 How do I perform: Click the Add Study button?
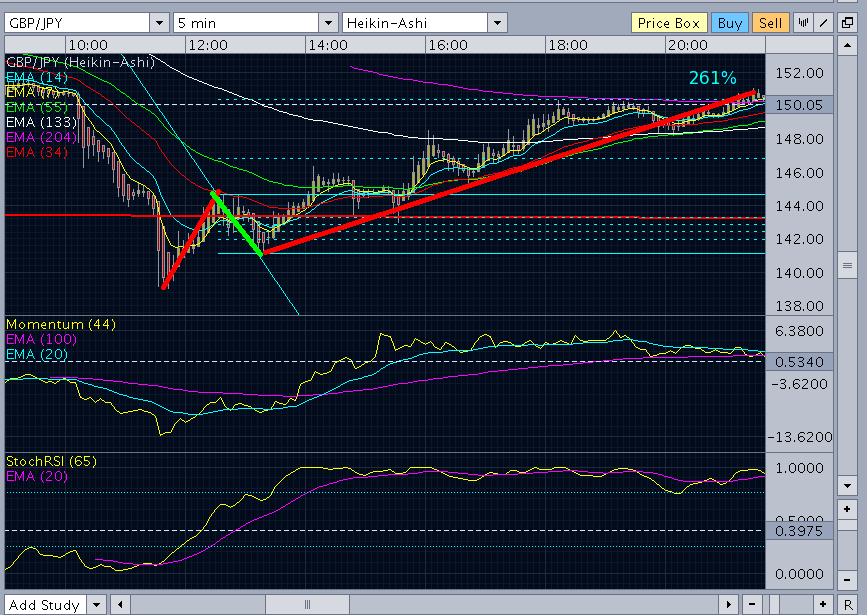point(44,604)
